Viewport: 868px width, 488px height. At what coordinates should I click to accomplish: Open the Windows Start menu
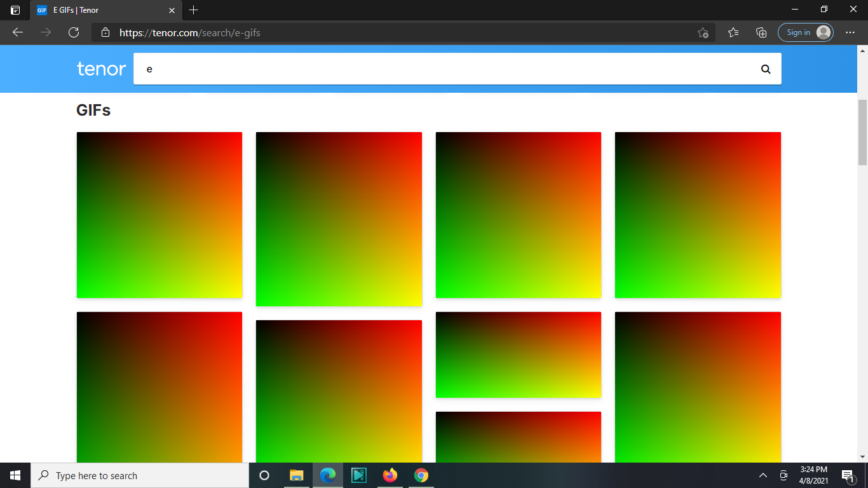coord(15,475)
